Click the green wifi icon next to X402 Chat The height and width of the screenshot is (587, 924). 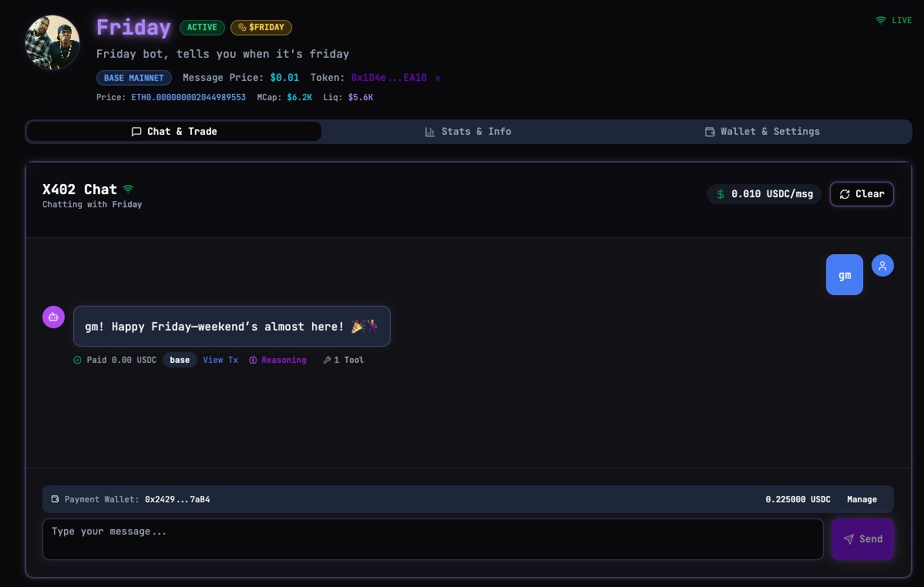(x=128, y=189)
